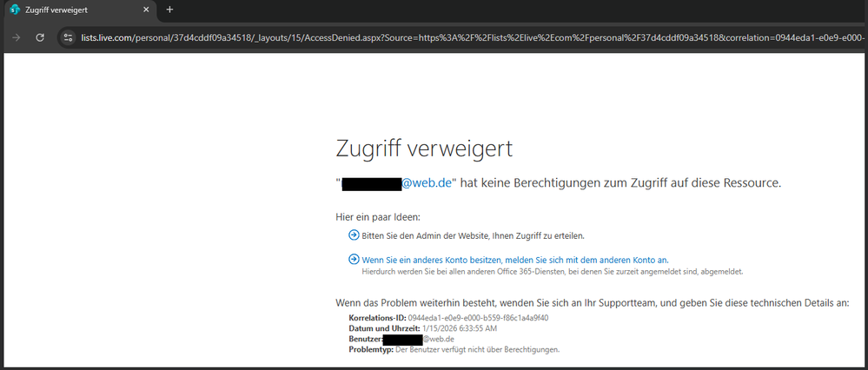868x370 pixels.
Task: Open a new browser tab
Action: (x=170, y=10)
